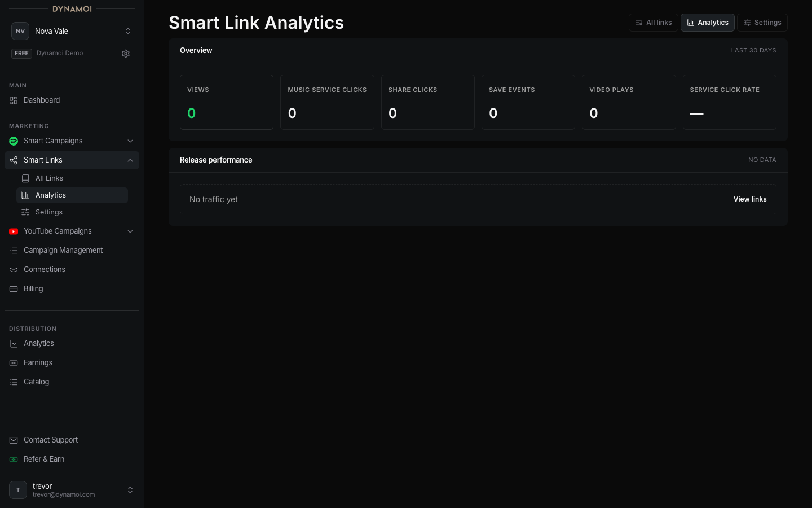Click the Earnings money icon

14,363
